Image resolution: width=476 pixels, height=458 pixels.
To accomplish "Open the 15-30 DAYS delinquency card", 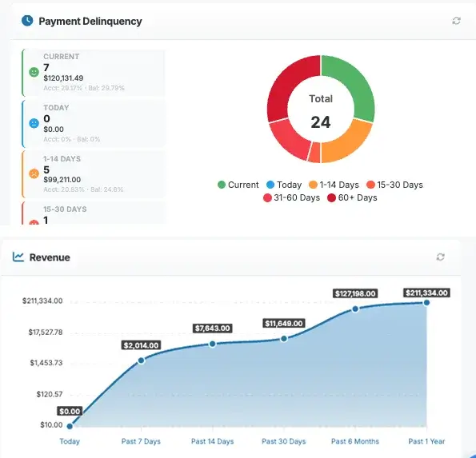I will tap(94, 213).
